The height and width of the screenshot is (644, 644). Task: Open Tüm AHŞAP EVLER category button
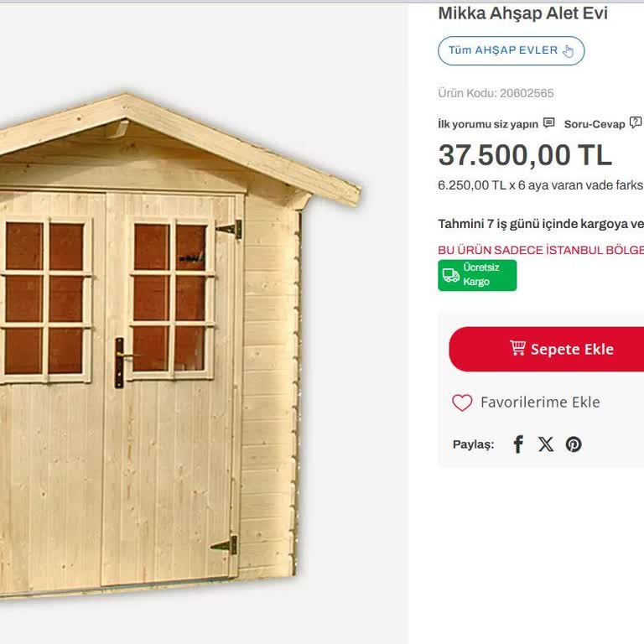511,50
